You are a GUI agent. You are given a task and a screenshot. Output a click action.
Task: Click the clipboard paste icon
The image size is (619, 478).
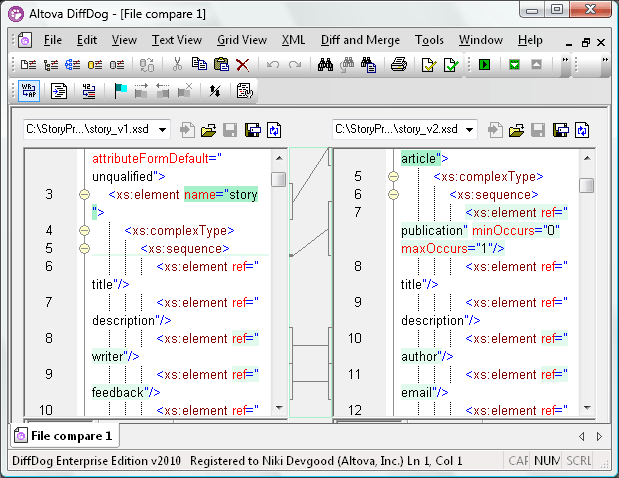pos(221,64)
